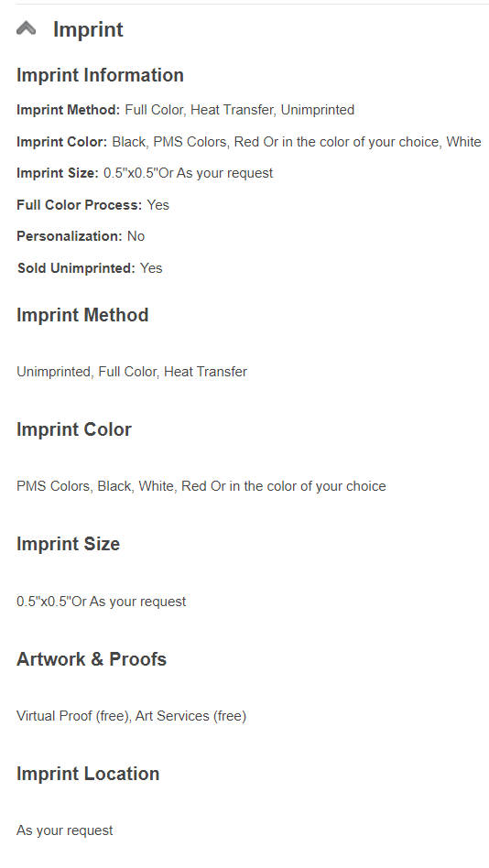Screen dimensions: 489x868
Task: Click Full Color Process label
Action: tap(79, 205)
